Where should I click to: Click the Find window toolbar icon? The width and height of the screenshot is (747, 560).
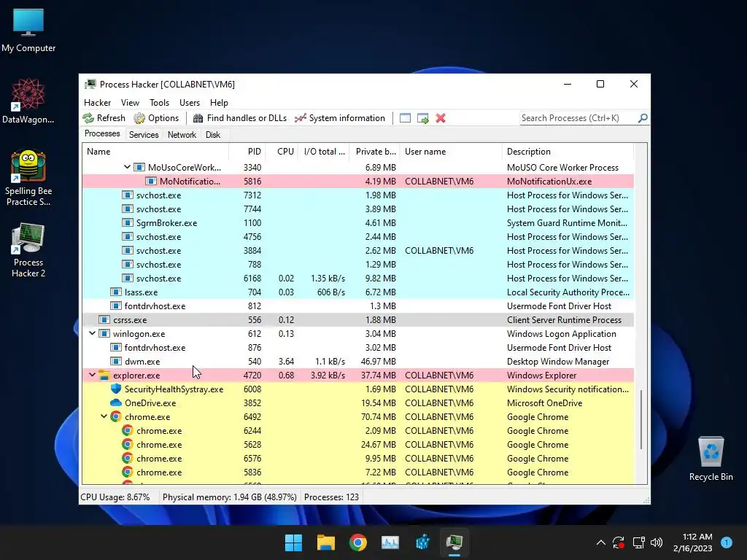[x=405, y=118]
